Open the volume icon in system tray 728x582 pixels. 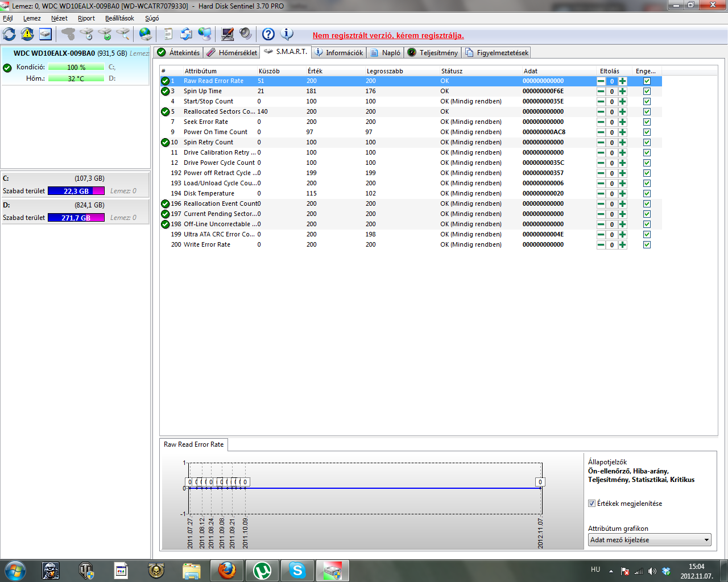point(652,571)
